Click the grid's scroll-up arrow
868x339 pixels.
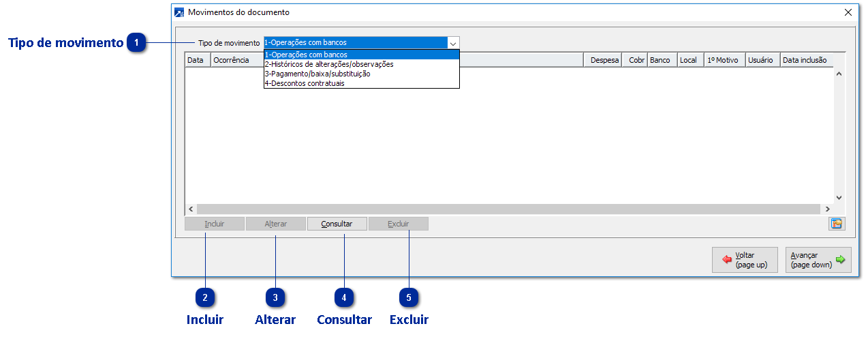click(839, 73)
